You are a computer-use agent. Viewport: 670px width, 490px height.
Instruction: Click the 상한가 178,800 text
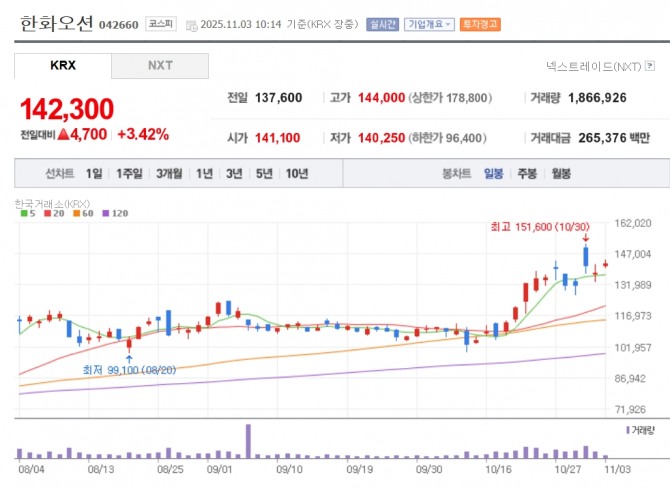click(x=450, y=98)
